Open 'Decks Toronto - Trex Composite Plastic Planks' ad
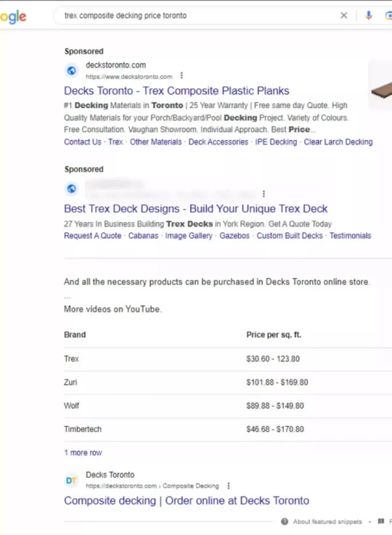 176,91
